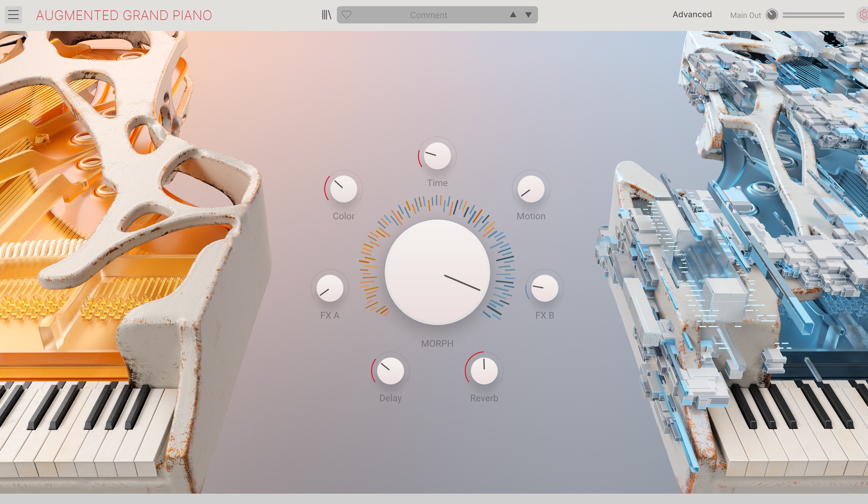This screenshot has width=868, height=504.
Task: Click the FX A macro knob
Action: click(x=330, y=288)
